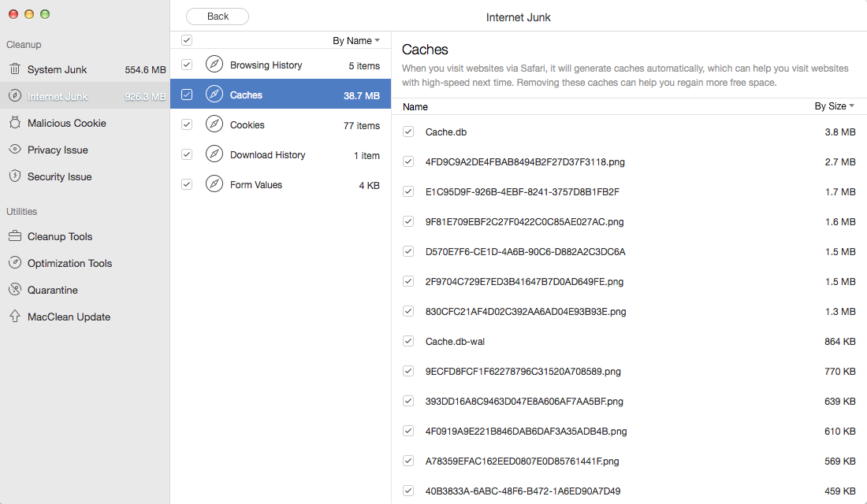Uncheck the Cache.db-wal file checkbox
The height and width of the screenshot is (504, 867).
coord(408,341)
